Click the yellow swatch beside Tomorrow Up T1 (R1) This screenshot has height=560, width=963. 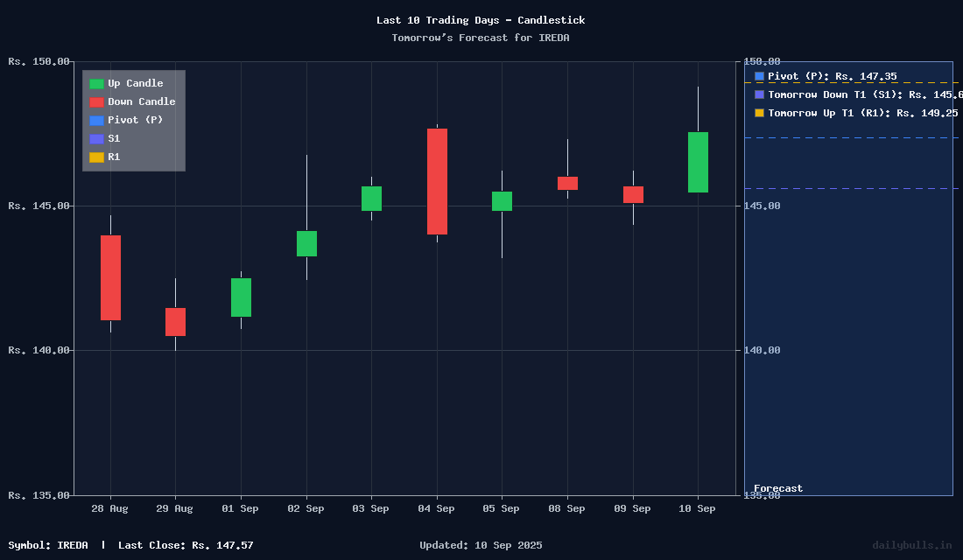759,113
